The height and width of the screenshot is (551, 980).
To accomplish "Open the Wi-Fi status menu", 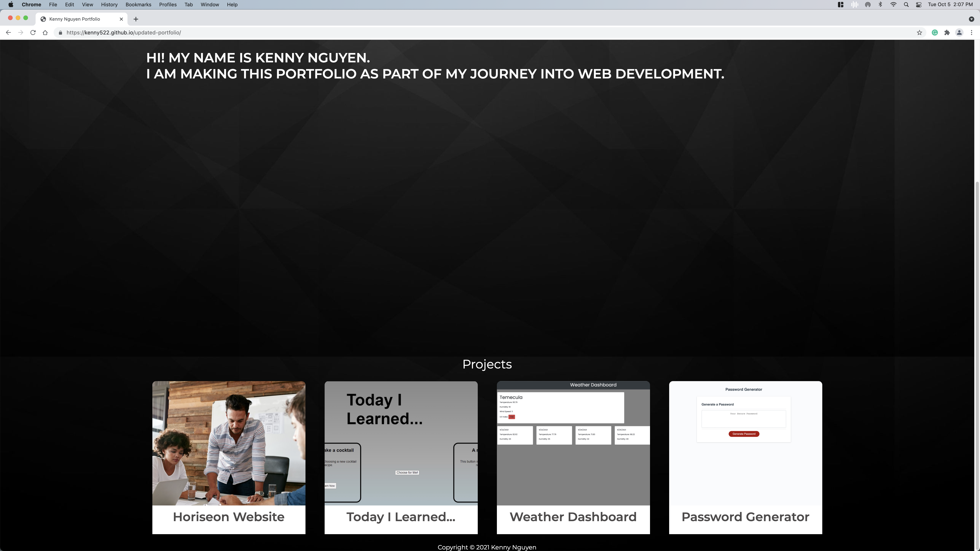I will [893, 5].
